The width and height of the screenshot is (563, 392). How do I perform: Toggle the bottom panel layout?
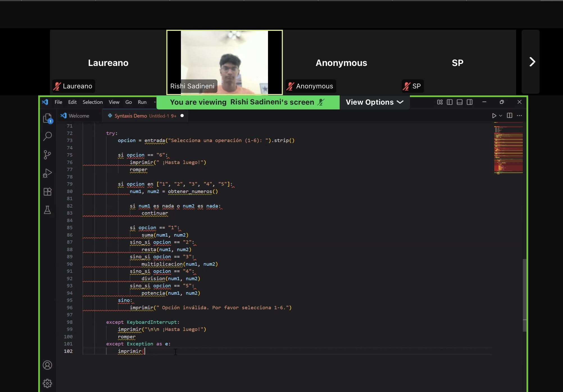coord(460,102)
